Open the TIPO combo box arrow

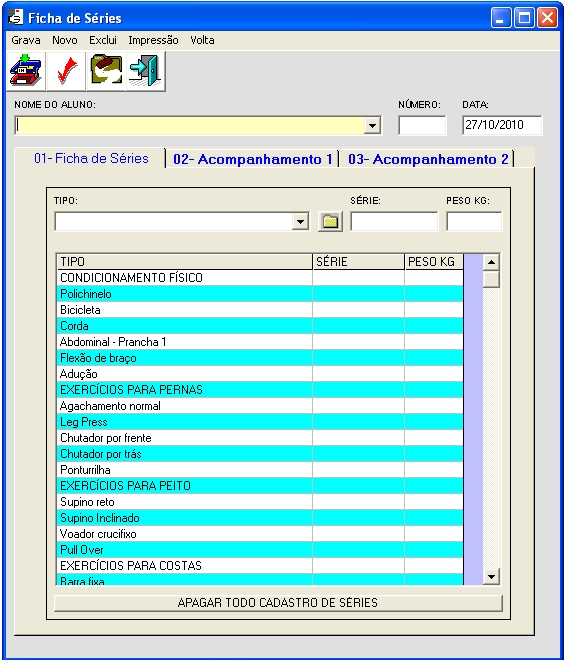[x=300, y=221]
